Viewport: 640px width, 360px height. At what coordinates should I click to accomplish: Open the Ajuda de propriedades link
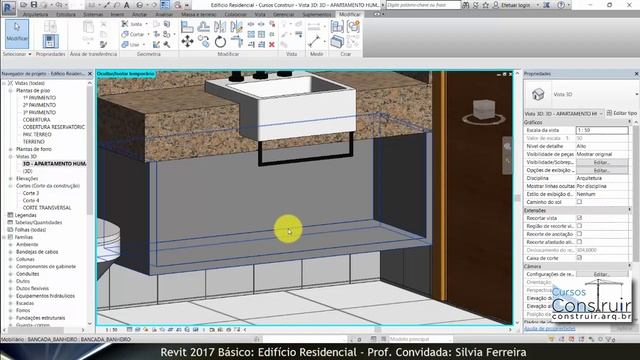549,328
